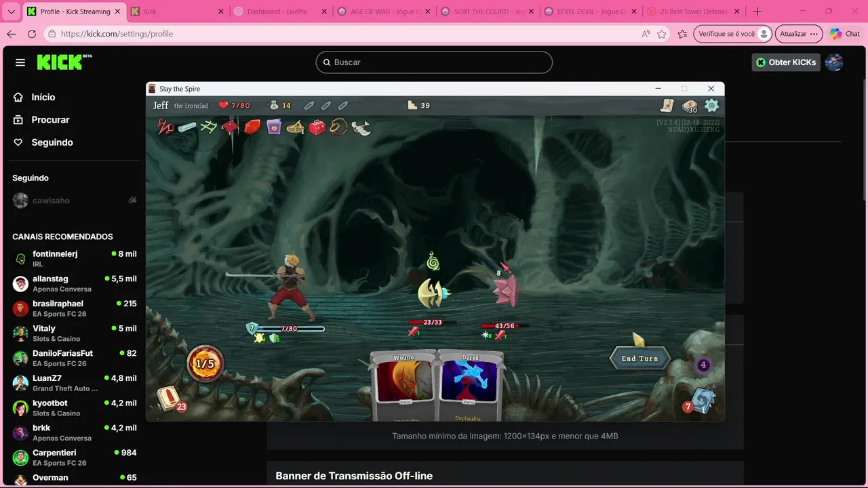Viewport: 868px width, 488px height.
Task: Open the Slay the Spire settings gear
Action: coord(711,106)
